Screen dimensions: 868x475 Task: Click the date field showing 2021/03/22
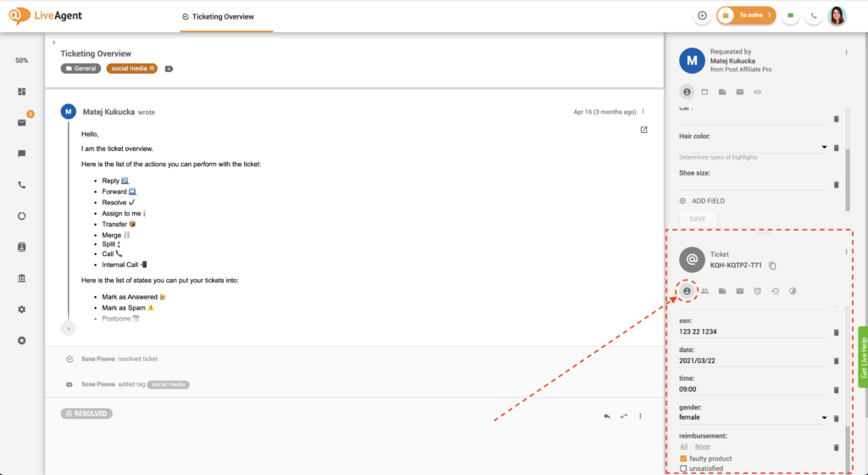point(750,360)
